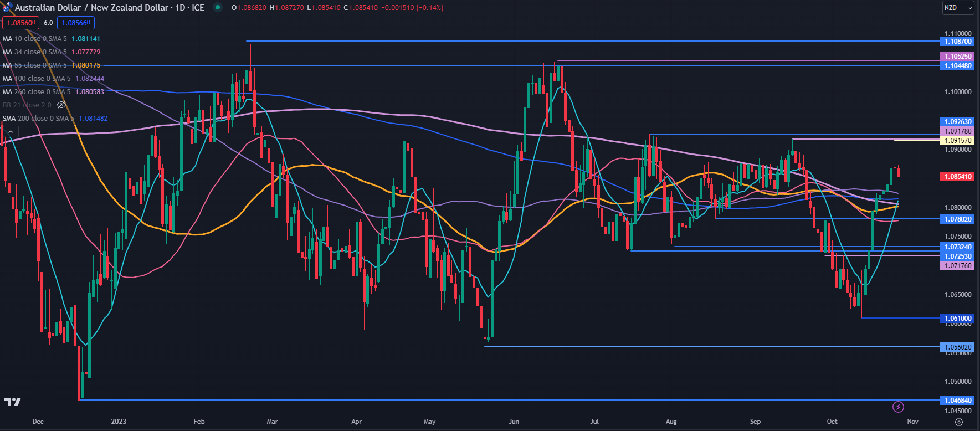Viewport: 980px width, 431px height.
Task: Click the purple lightning bolt icon
Action: [x=899, y=407]
